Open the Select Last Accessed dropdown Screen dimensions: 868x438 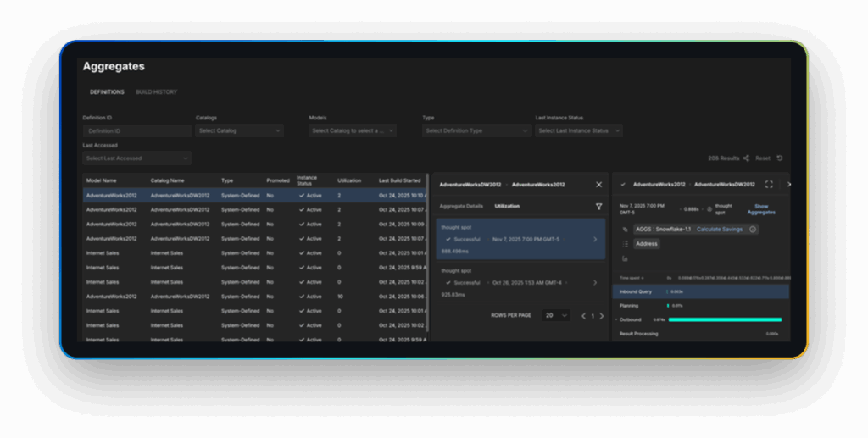137,158
